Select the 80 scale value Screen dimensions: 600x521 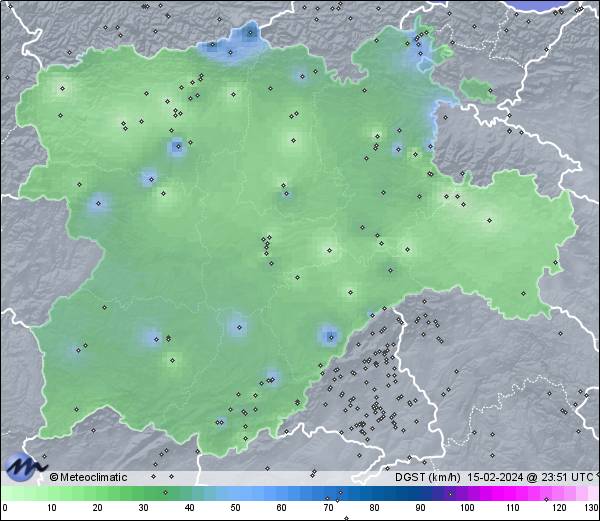coord(374,508)
